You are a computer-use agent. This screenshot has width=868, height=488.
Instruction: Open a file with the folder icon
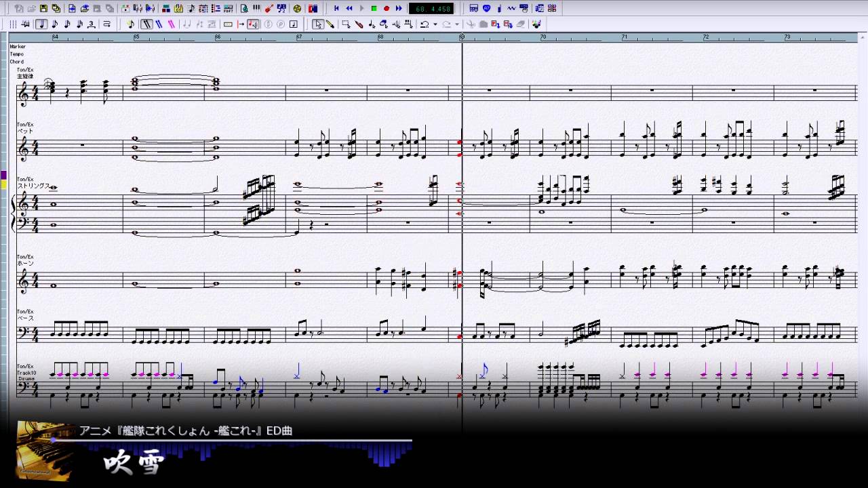[32, 9]
